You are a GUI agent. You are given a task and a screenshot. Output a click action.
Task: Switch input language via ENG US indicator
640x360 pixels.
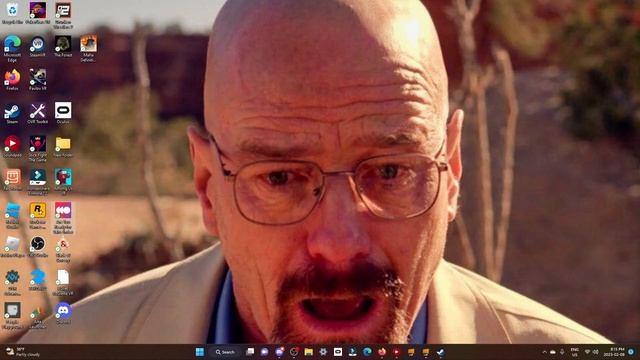575,352
